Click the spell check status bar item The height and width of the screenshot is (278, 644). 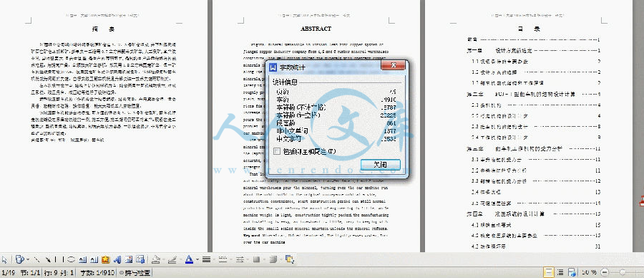(135, 272)
